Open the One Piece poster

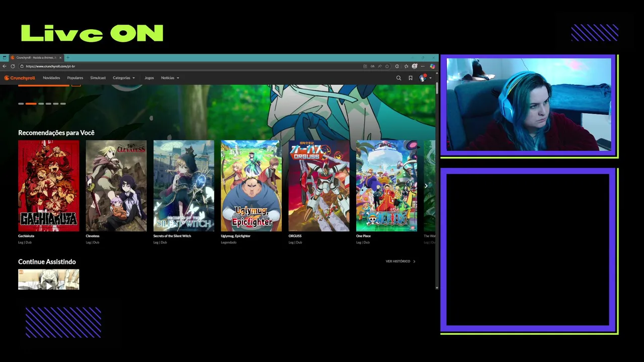pos(386,186)
